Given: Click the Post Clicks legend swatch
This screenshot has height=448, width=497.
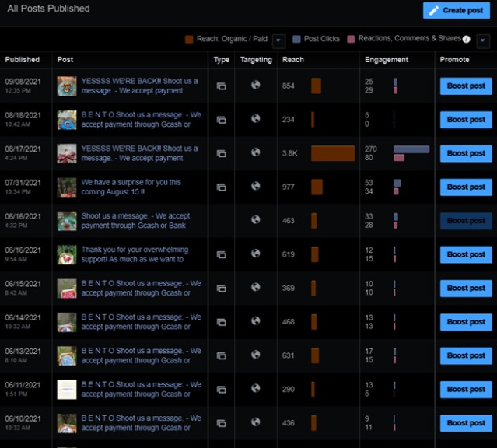Looking at the screenshot, I should coord(296,40).
